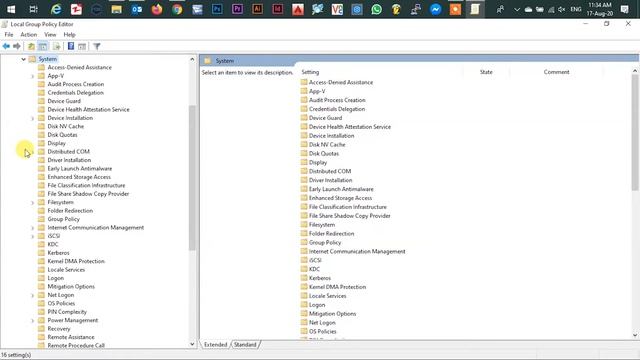Viewport: 640px width, 360px height.
Task: Select Kernel DMA Protection in right pane list
Action: [x=338, y=287]
